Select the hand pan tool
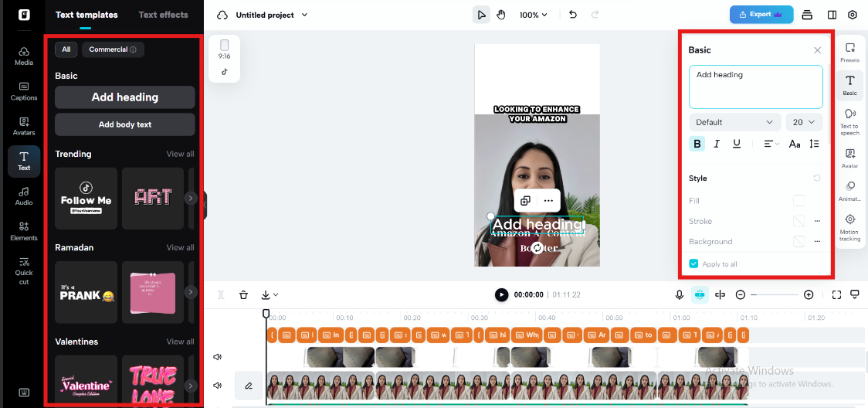Viewport: 868px width, 408px height. [x=500, y=15]
